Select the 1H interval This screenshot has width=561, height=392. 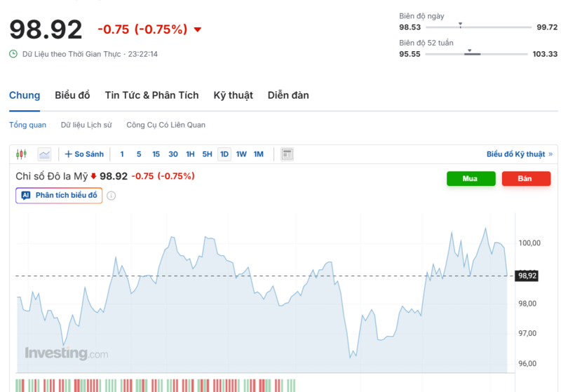(x=190, y=154)
